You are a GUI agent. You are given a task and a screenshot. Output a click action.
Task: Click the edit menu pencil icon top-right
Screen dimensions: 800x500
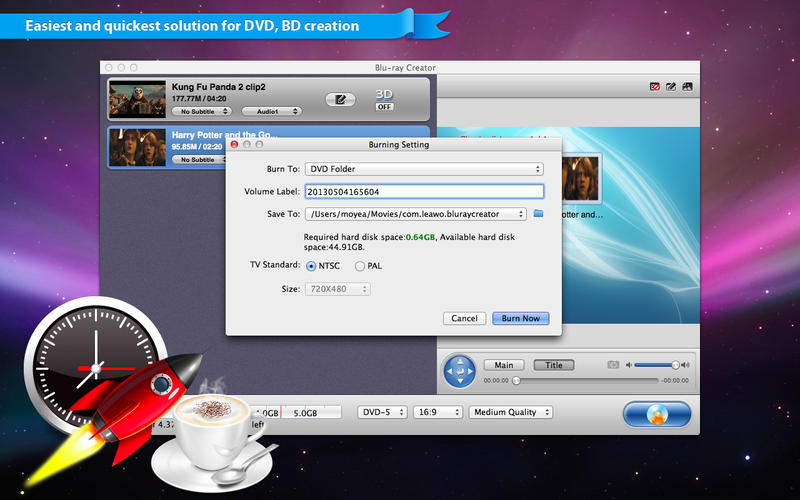[671, 87]
